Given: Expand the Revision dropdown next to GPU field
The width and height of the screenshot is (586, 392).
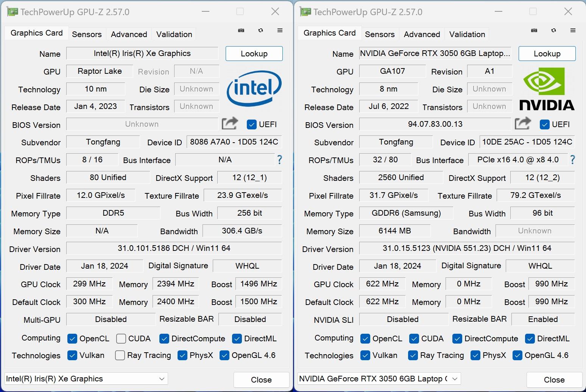Looking at the screenshot, I should click(196, 71).
